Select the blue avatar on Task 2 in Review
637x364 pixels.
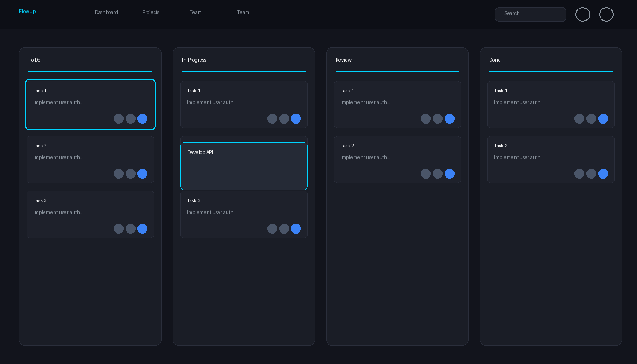coord(449,173)
